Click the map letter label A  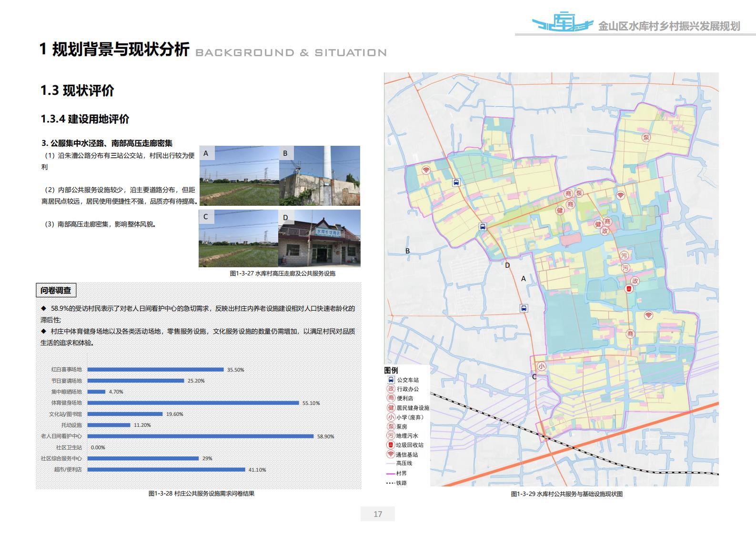point(524,279)
